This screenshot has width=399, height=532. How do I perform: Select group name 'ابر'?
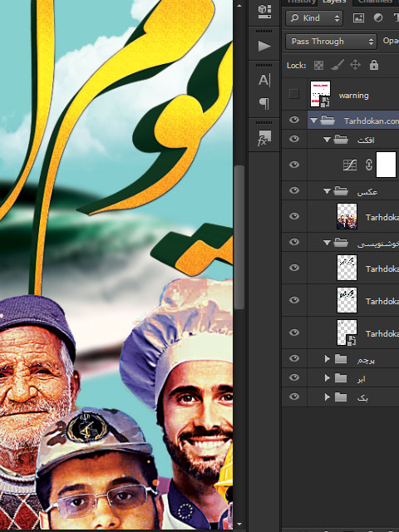point(362,378)
